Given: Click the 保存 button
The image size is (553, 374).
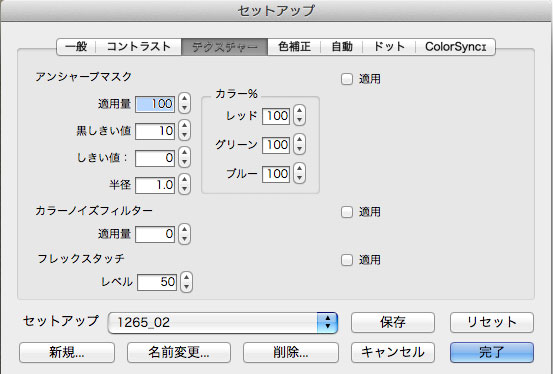Looking at the screenshot, I should coord(393,322).
